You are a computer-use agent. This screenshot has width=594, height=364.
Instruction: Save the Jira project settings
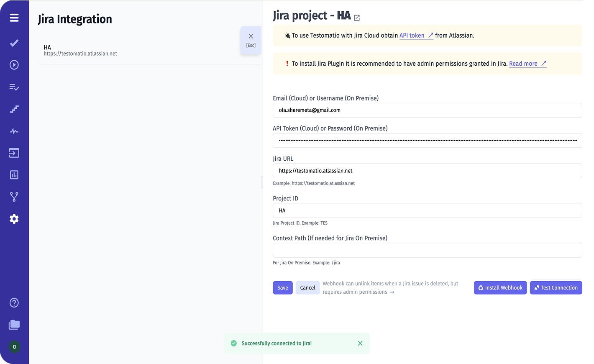pyautogui.click(x=283, y=288)
